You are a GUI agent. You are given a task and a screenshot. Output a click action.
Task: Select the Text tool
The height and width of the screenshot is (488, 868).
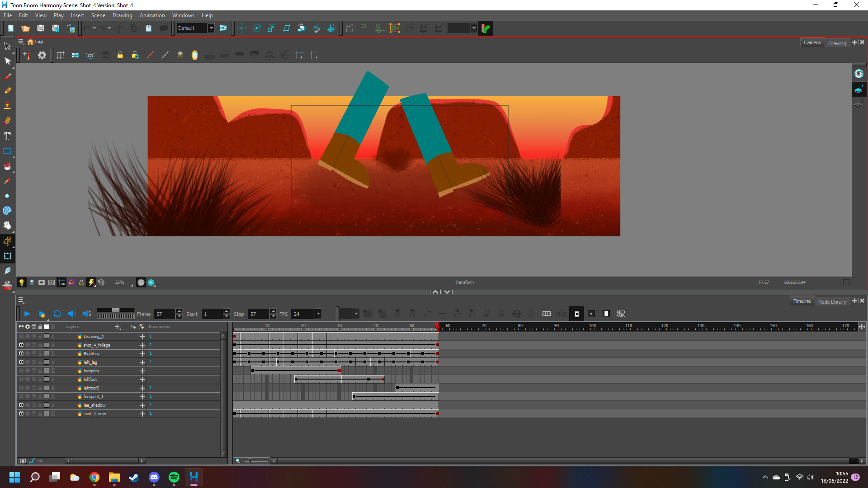7,136
